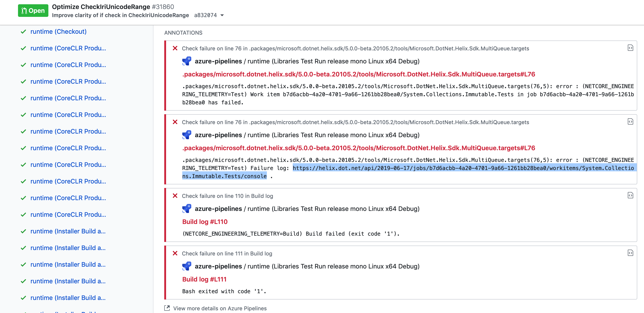This screenshot has width=644, height=313.
Task: Click text 'Bash exited with code 1.'
Action: click(224, 291)
